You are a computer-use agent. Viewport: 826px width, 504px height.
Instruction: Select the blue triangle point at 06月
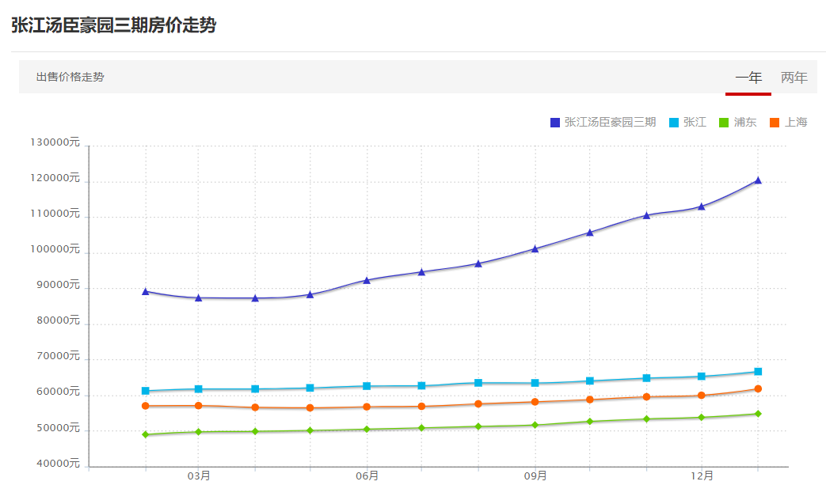367,280
